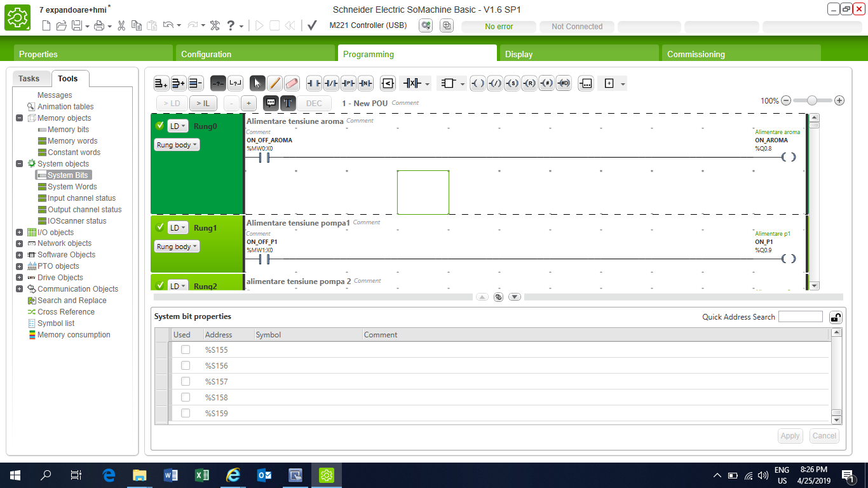This screenshot has width=868, height=488.
Task: Insert an inverse coil
Action: point(495,83)
